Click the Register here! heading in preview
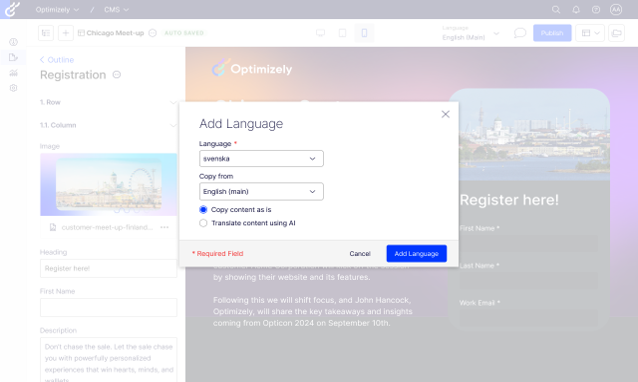The image size is (638, 382). coord(509,200)
